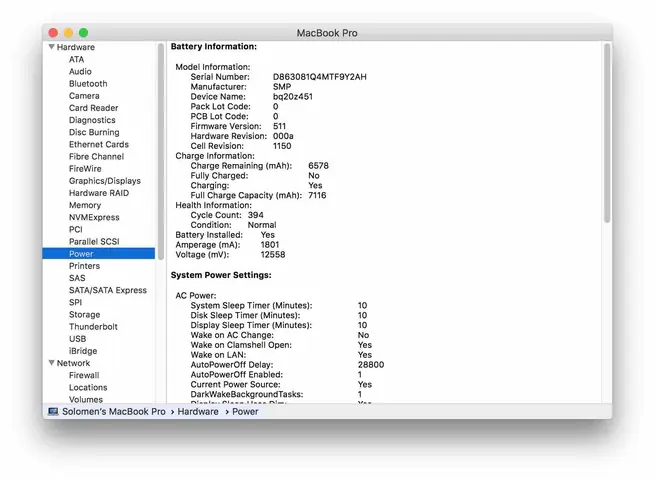Image resolution: width=655 pixels, height=480 pixels.
Task: Open the PCI entry
Action: click(x=76, y=229)
